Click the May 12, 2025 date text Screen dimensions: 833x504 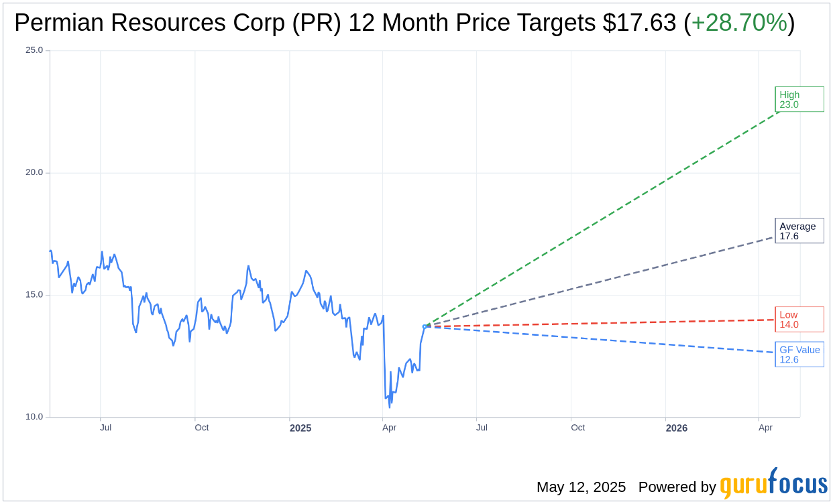click(581, 487)
